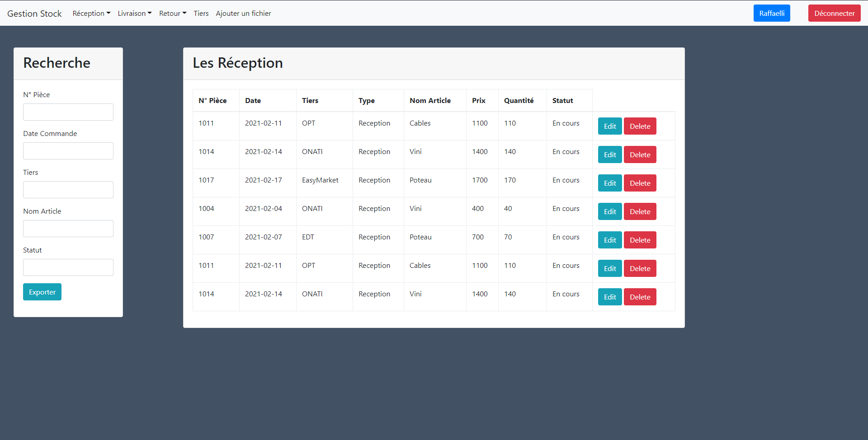Edit the EDT Poteau row
868x440 pixels.
pyautogui.click(x=609, y=240)
